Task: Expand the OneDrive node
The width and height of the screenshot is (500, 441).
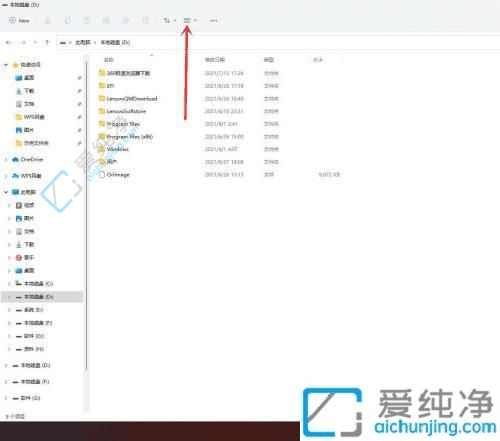Action: click(6, 160)
